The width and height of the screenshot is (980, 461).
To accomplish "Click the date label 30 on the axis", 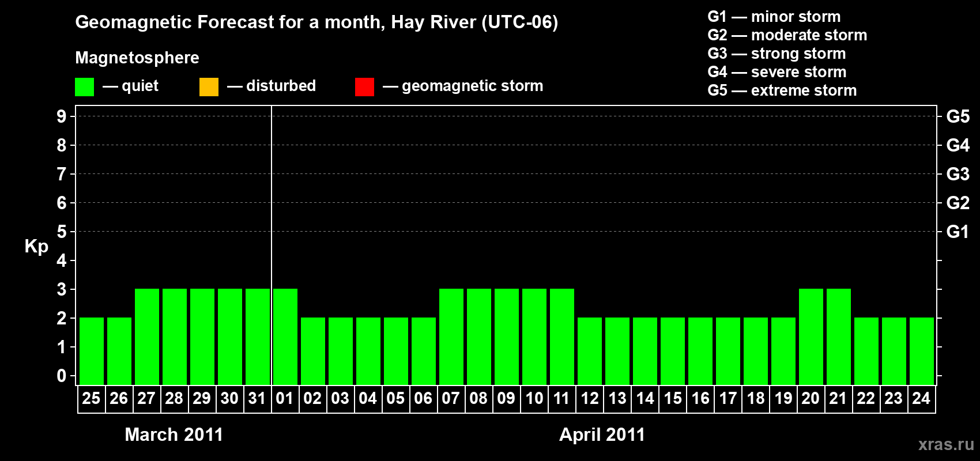I will click(229, 398).
